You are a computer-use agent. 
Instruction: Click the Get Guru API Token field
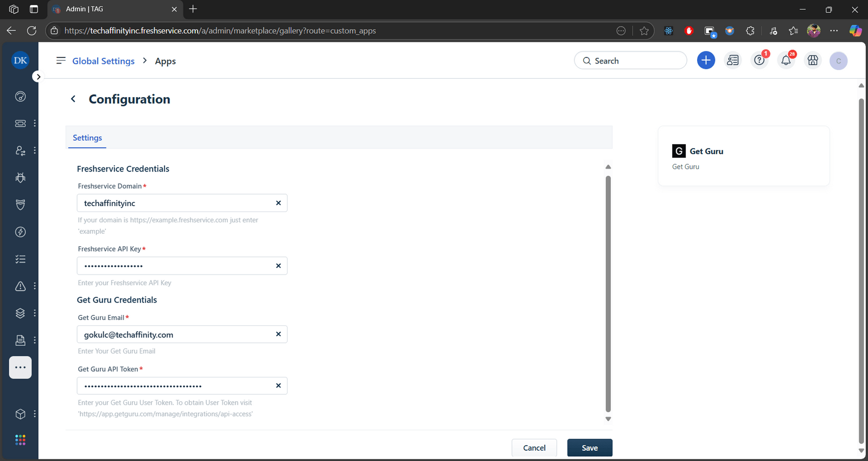[x=182, y=386]
